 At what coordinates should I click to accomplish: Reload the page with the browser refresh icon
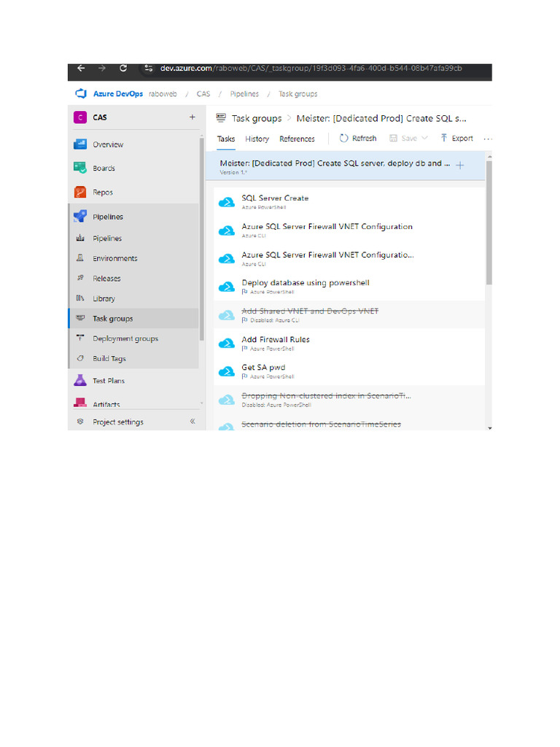pos(122,68)
